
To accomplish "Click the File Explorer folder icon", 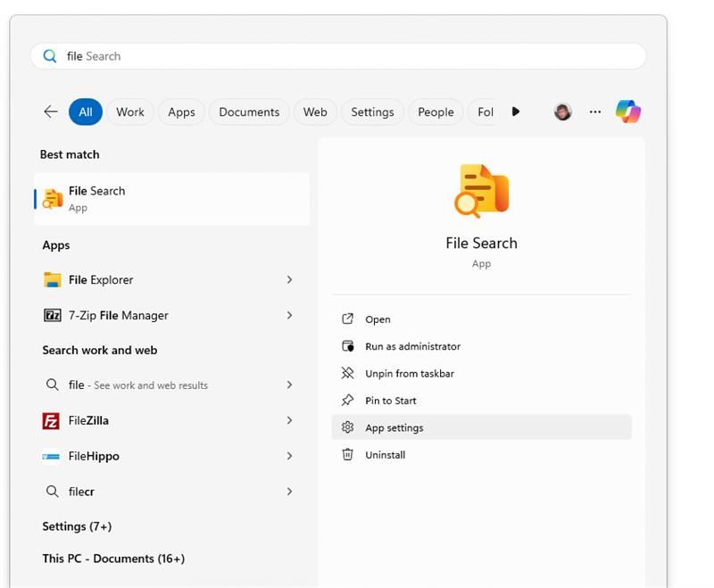I will (x=53, y=279).
